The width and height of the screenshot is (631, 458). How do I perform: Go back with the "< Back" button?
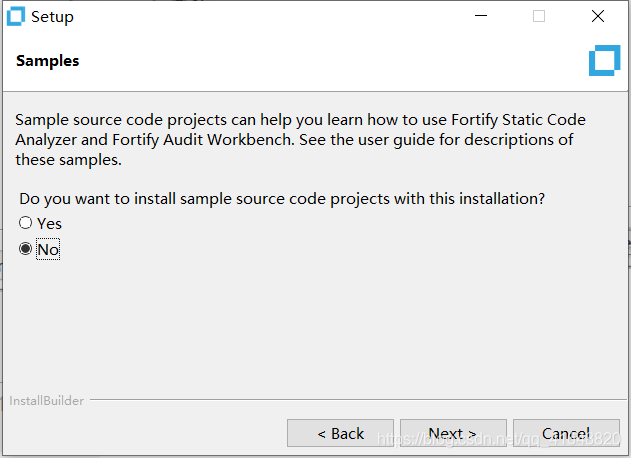(x=340, y=433)
